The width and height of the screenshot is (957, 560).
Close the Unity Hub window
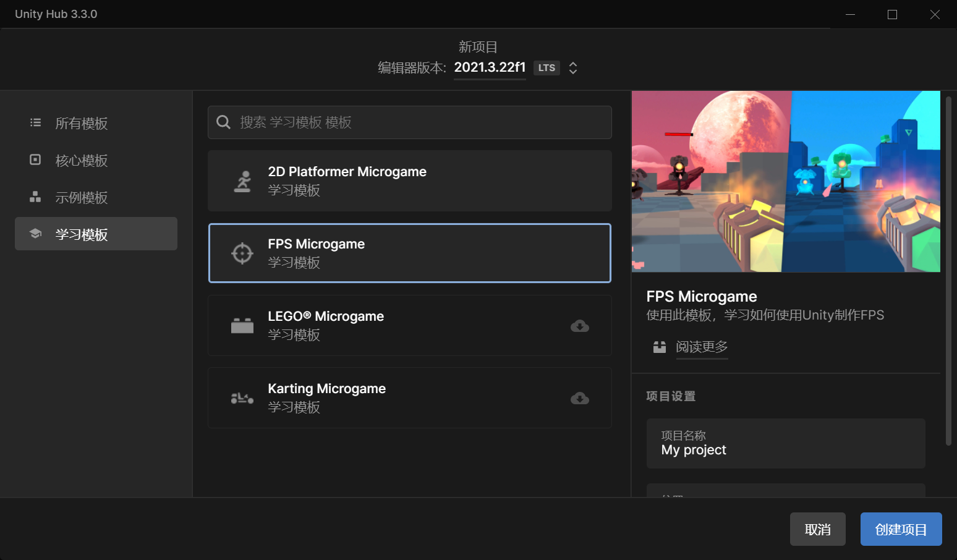click(x=935, y=14)
